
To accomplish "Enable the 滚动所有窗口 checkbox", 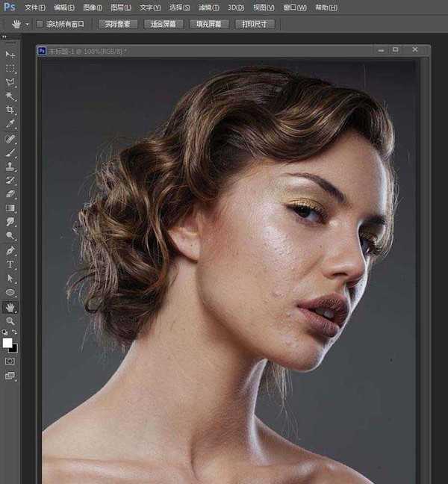I will pyautogui.click(x=40, y=24).
